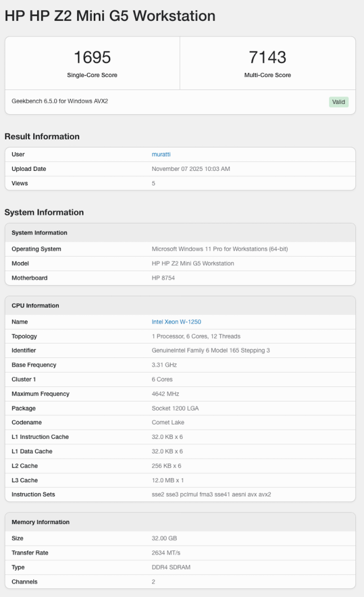Click the System Information section heading
Screen dimensions: 364x597
44,212
